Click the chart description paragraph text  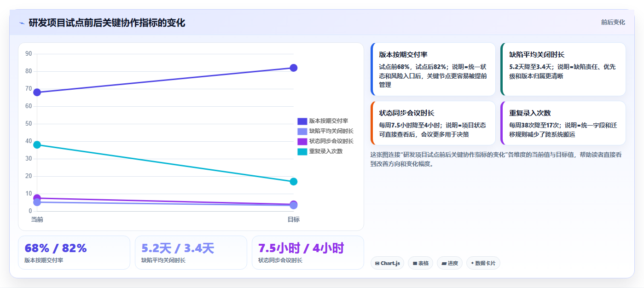click(x=496, y=159)
